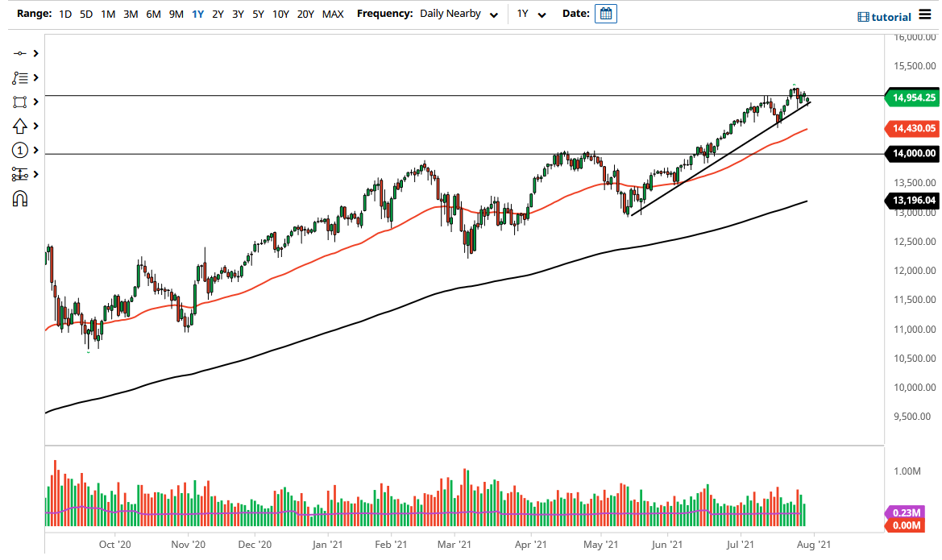Click the 14,954.25 price label
This screenshot has width=942, height=560.
(912, 97)
